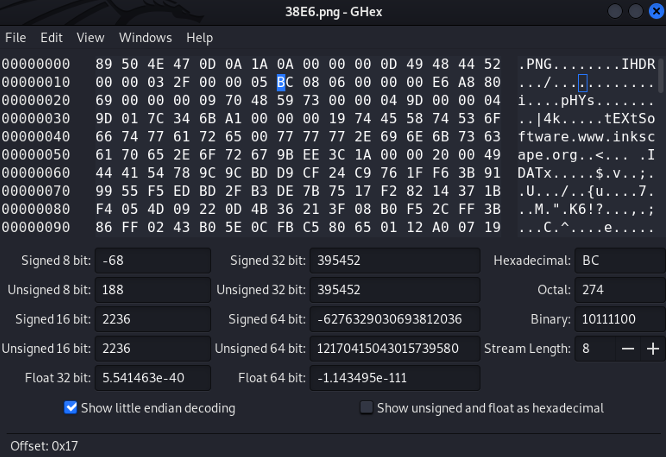Click the IHDR text in ASCII pane

click(638, 64)
